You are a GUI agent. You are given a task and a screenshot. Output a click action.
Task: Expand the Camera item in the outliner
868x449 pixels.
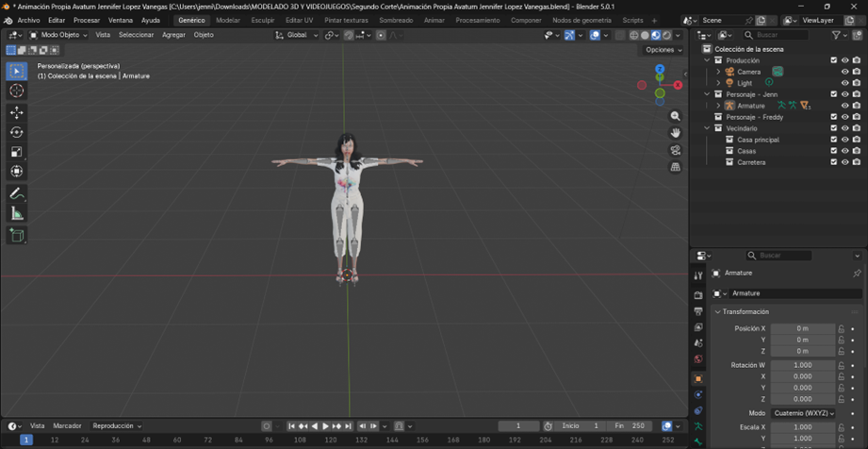click(x=718, y=72)
